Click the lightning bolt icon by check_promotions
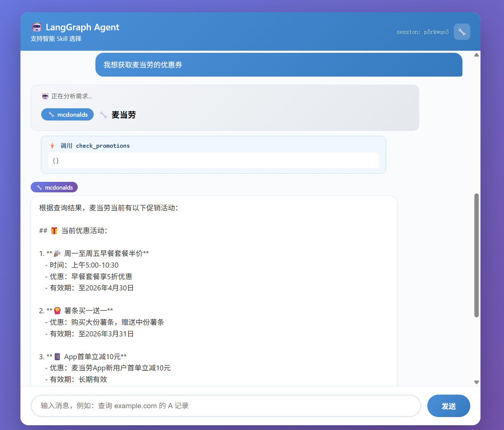The width and height of the screenshot is (504, 430). 52,146
